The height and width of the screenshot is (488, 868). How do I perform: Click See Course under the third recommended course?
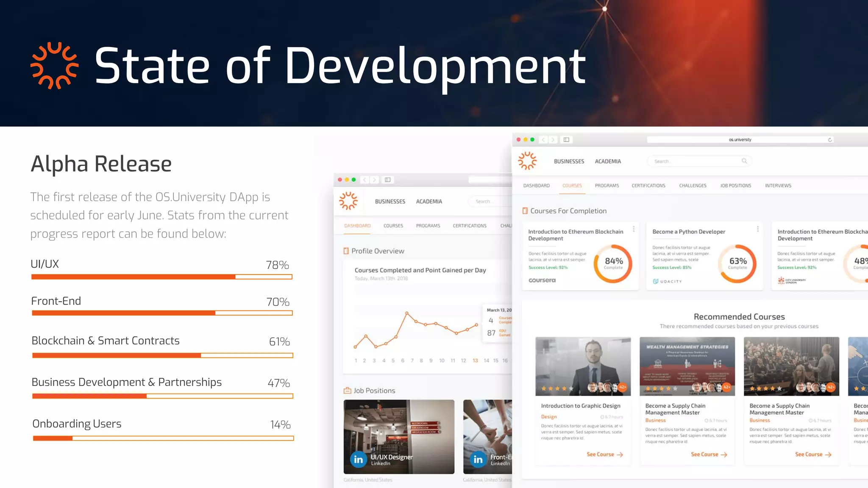(813, 455)
